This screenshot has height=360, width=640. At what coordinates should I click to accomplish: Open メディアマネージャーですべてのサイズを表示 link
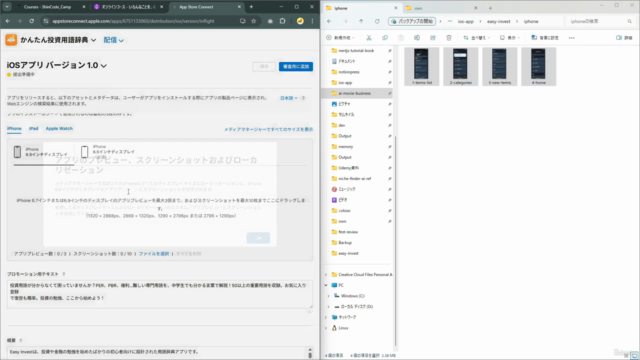coord(269,129)
